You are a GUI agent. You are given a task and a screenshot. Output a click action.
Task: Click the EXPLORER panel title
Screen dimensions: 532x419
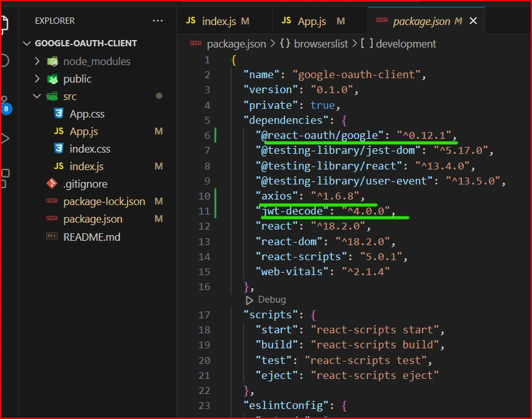pos(54,21)
